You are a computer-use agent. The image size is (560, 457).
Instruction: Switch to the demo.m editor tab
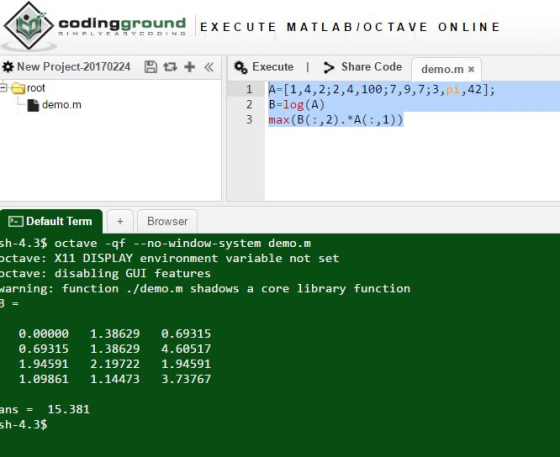(x=442, y=69)
